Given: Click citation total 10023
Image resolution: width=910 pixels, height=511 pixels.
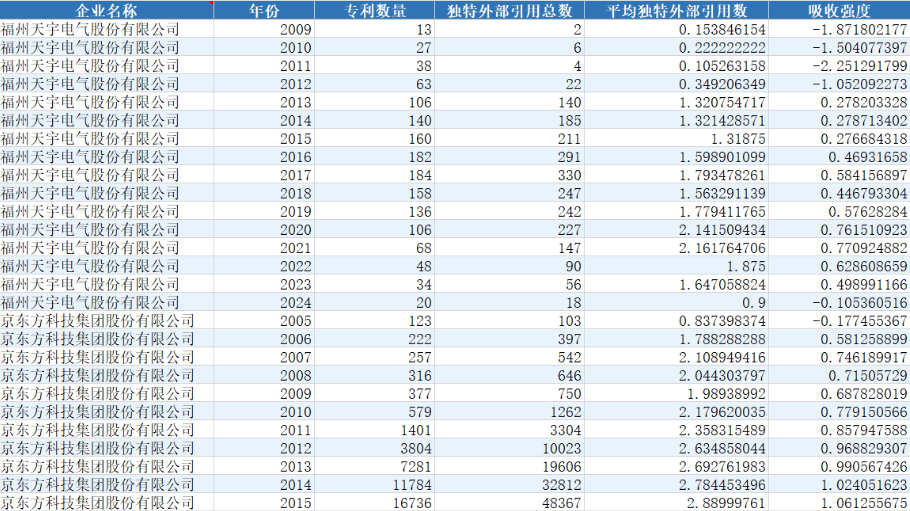Looking at the screenshot, I should [510, 448].
